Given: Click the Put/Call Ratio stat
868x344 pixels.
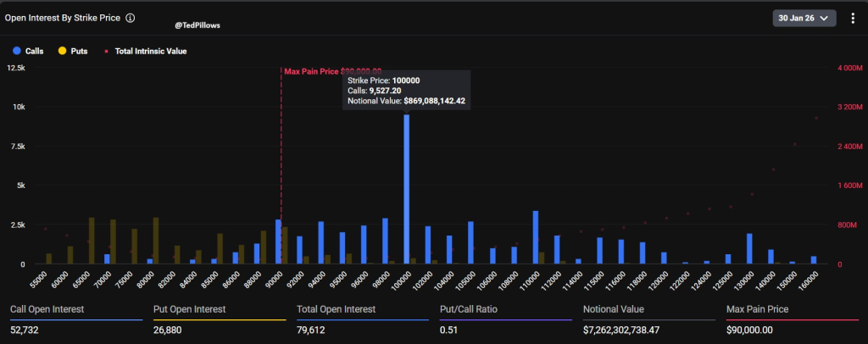Looking at the screenshot, I should click(x=469, y=309).
